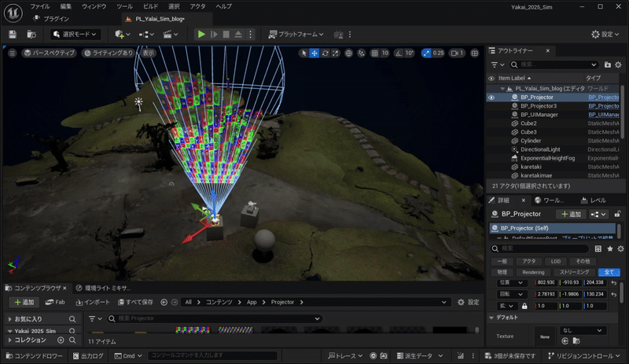Open the browse content icon next to save
Image resolution: width=629 pixels, height=364 pixels.
[31, 35]
